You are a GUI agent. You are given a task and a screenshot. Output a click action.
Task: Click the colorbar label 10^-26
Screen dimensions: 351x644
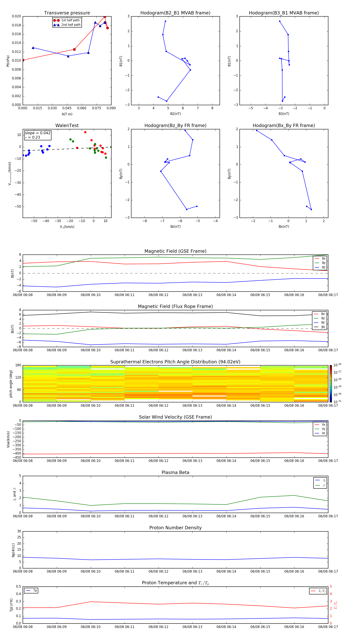[337, 365]
